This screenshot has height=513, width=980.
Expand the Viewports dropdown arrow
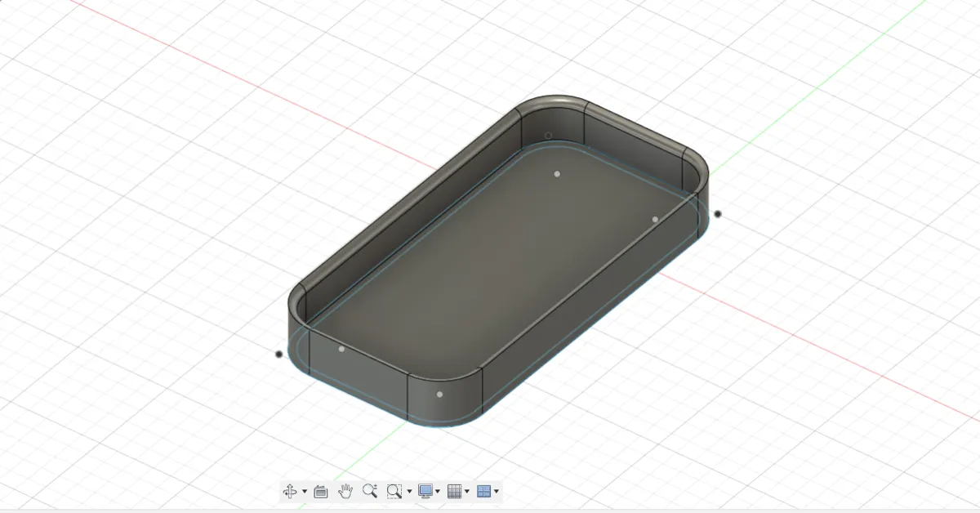(x=497, y=492)
